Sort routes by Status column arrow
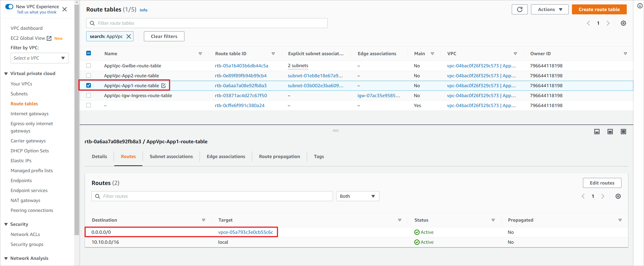644x266 pixels. 493,220
